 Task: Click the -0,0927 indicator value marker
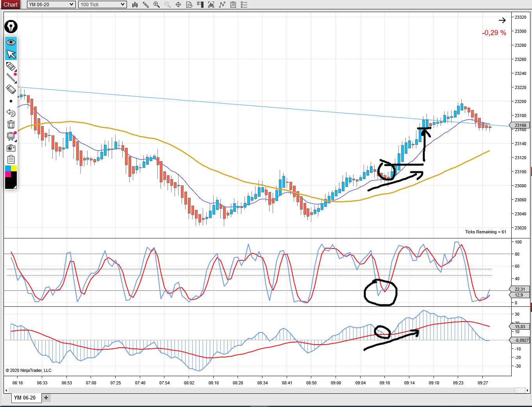[520, 340]
